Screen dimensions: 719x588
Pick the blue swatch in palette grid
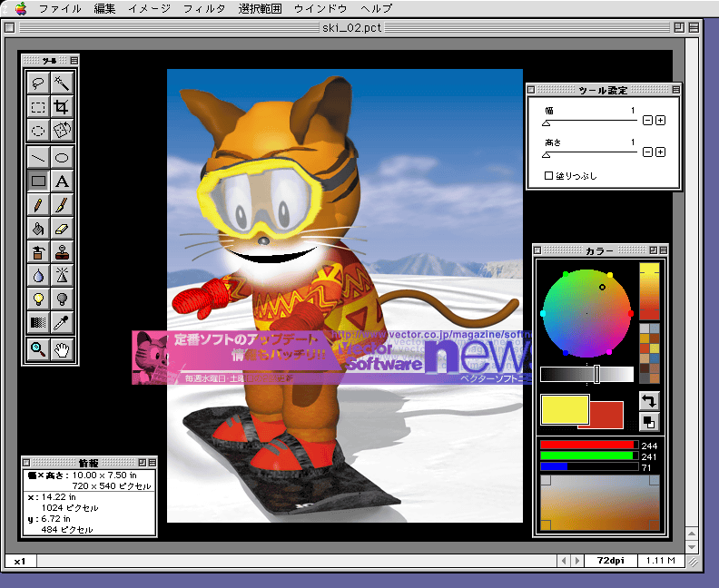coord(655,358)
